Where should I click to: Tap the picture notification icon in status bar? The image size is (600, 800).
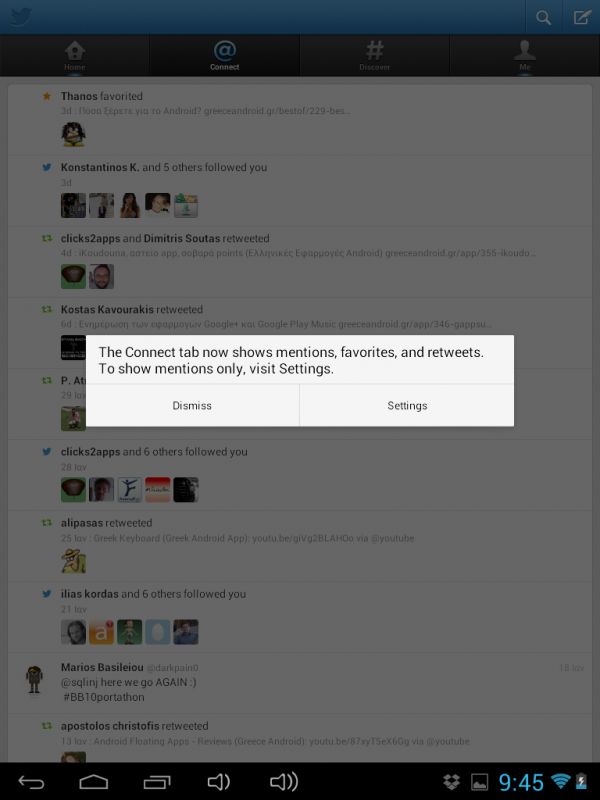479,782
